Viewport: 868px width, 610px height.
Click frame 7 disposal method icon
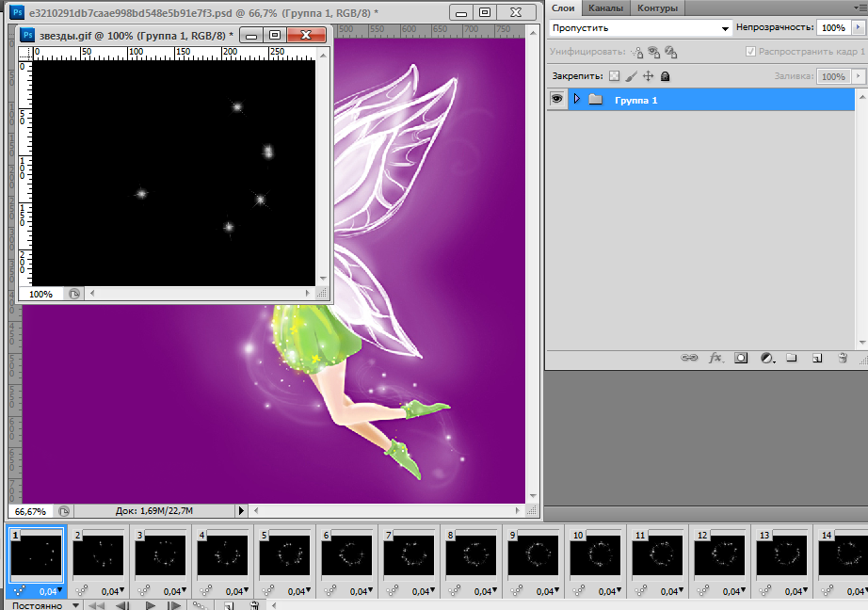click(392, 591)
